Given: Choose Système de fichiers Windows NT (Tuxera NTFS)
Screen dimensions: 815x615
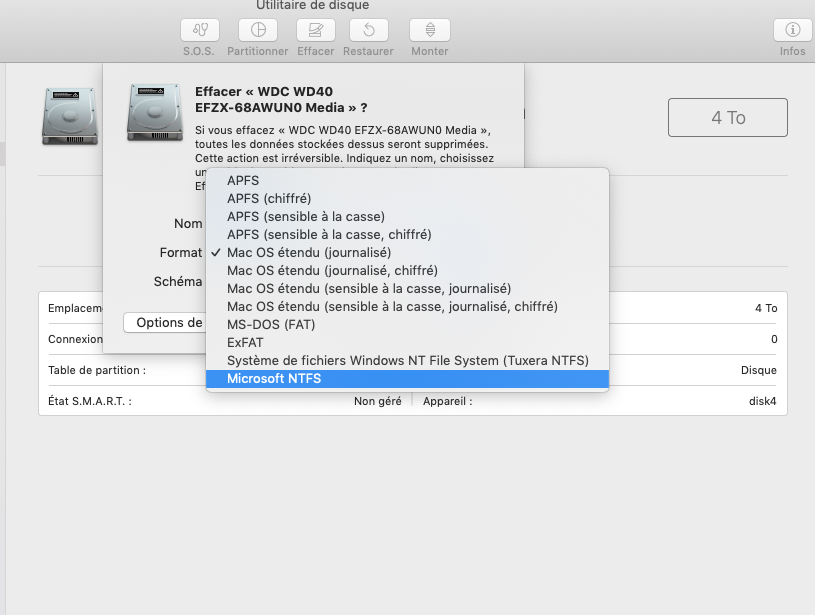Looking at the screenshot, I should tap(408, 361).
